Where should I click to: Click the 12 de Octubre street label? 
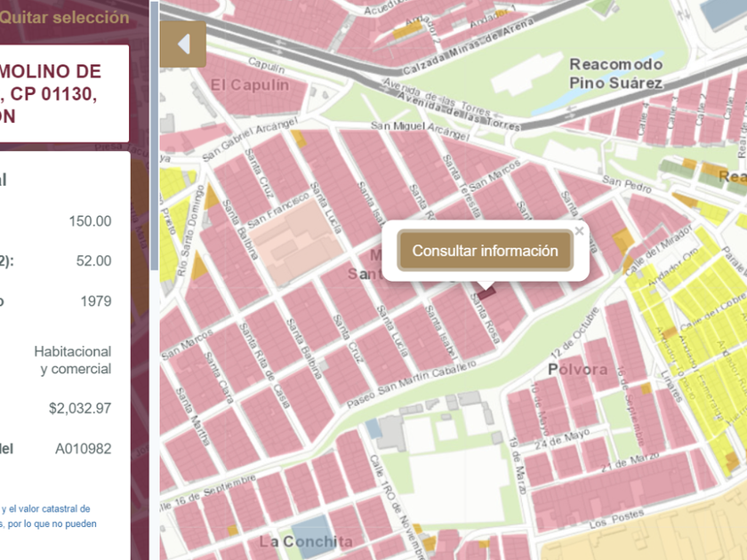coord(574,332)
